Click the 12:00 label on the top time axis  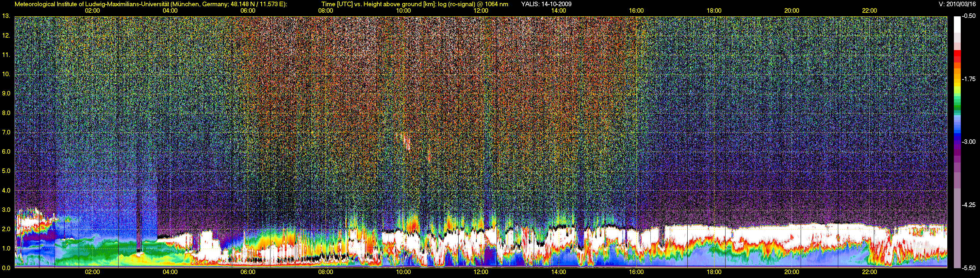[481, 11]
